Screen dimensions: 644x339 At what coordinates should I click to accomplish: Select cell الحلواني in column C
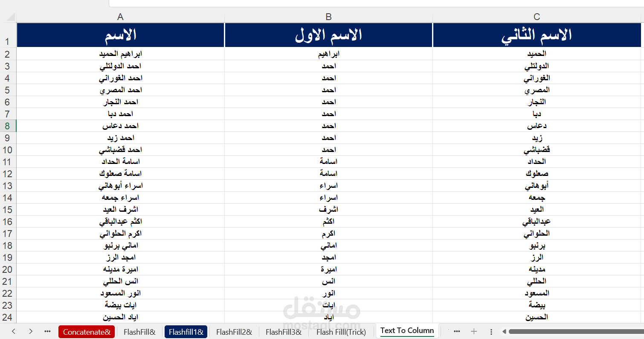click(x=537, y=234)
